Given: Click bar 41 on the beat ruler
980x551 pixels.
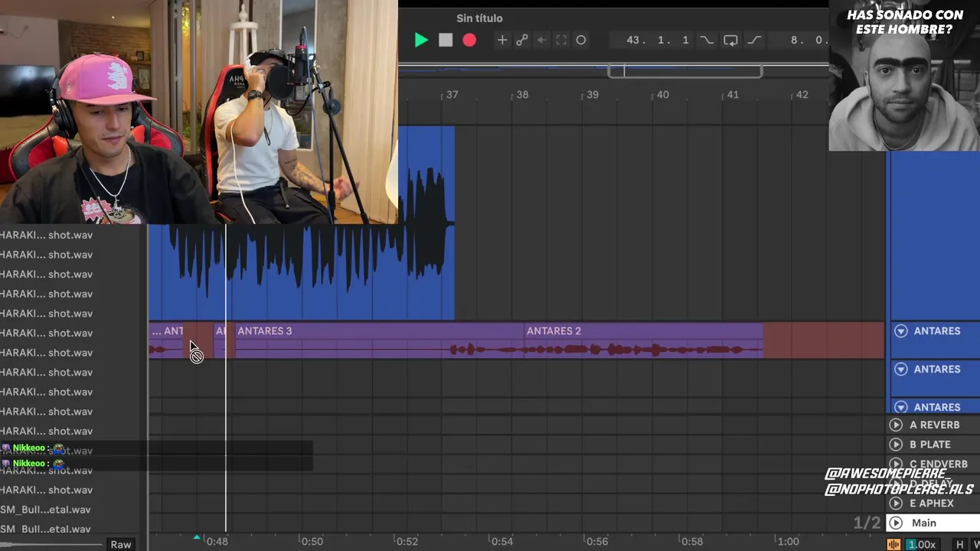Looking at the screenshot, I should [733, 95].
